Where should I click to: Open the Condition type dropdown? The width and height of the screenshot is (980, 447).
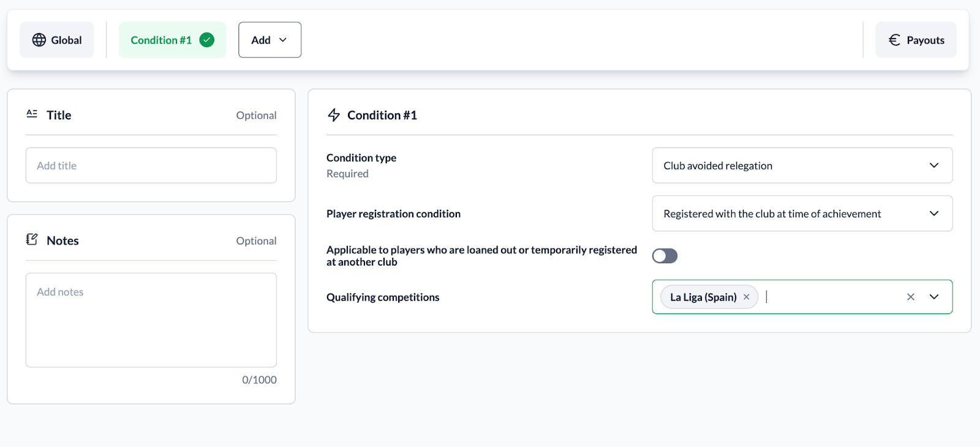click(802, 165)
